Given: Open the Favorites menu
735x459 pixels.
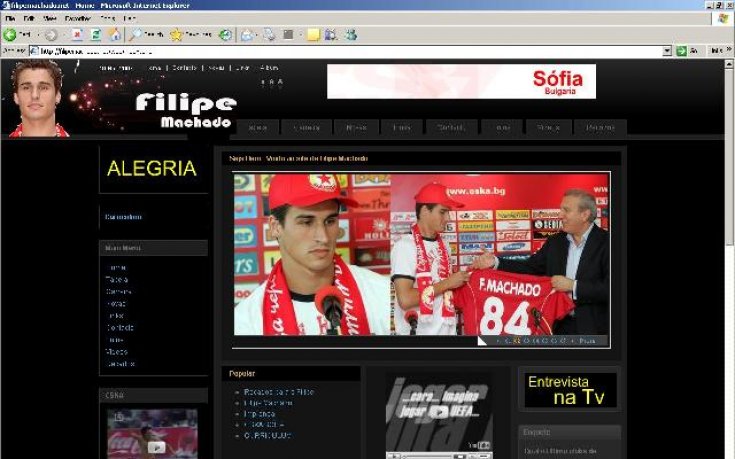Looking at the screenshot, I should [78, 18].
